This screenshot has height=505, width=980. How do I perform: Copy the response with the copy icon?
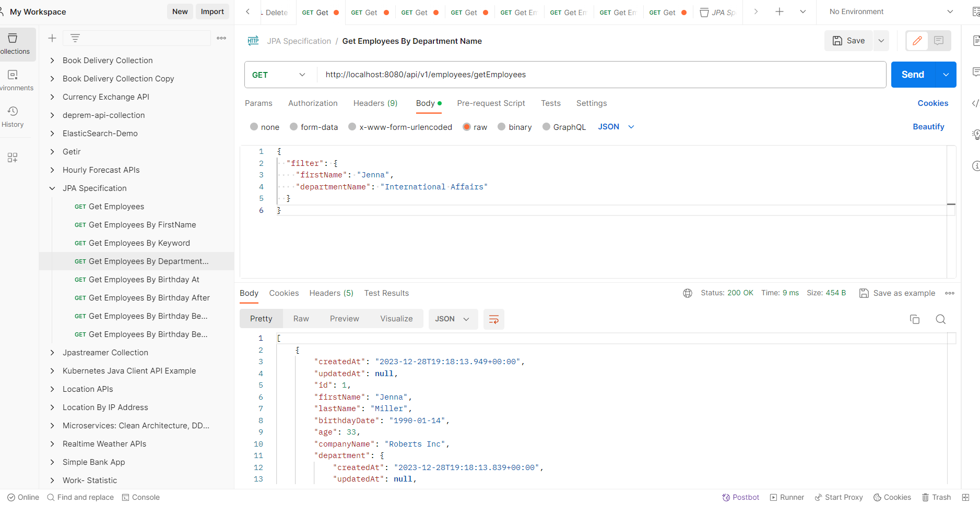[x=915, y=319]
